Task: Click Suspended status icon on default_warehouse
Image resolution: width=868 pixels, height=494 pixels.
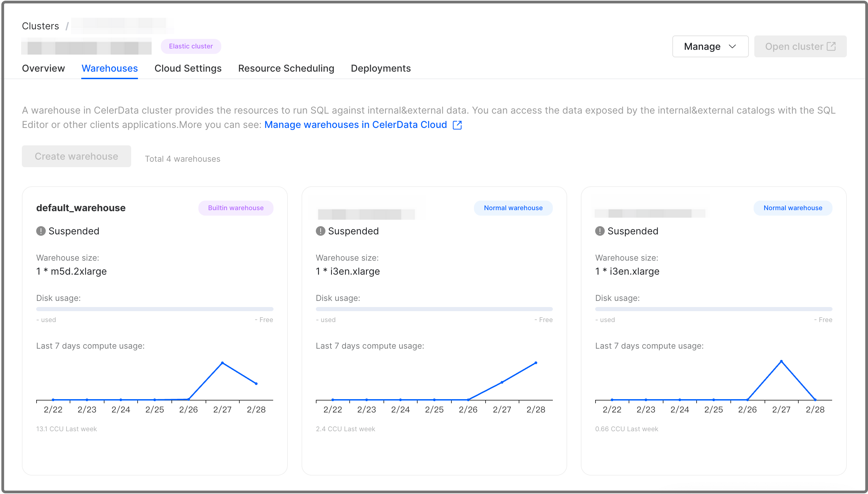Action: click(x=41, y=231)
